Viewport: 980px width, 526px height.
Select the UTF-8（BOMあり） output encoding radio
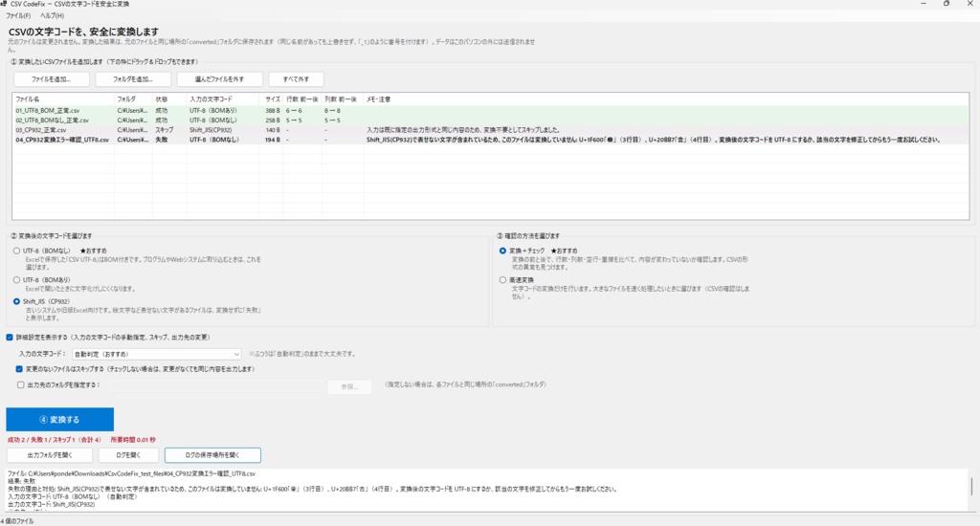[17, 280]
